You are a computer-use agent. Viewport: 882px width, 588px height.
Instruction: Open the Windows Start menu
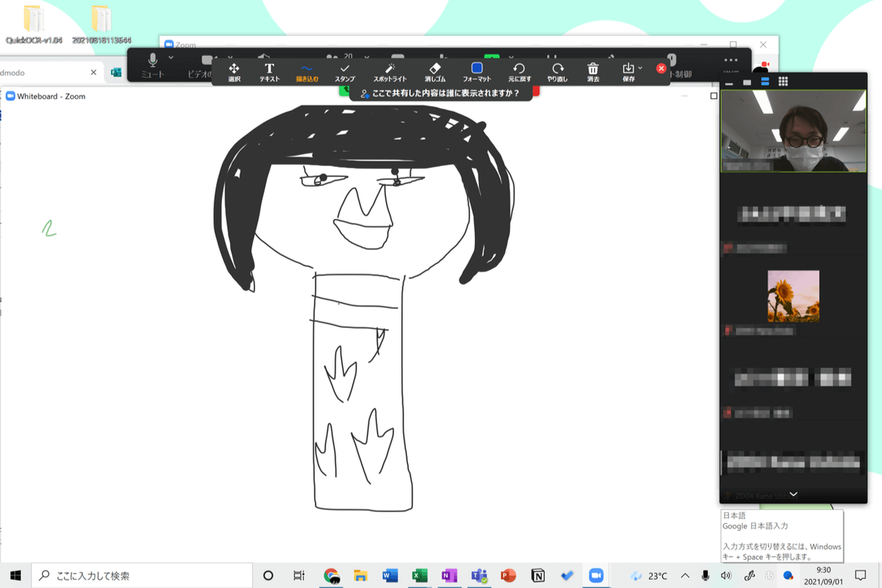(x=15, y=576)
